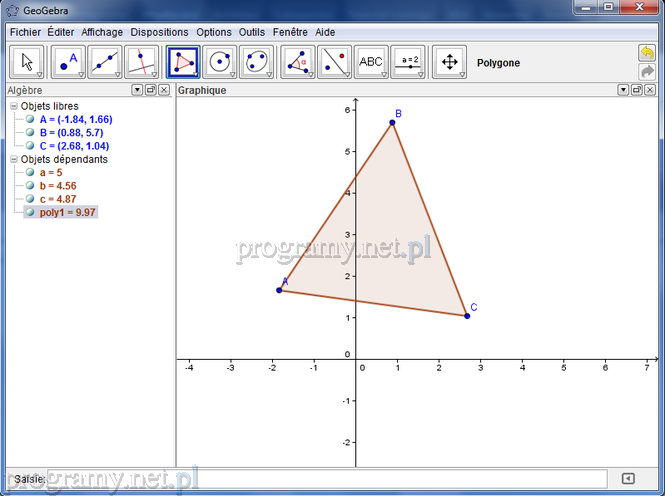Open the Affichage menu
Viewport: 665px width, 496px height.
point(102,32)
